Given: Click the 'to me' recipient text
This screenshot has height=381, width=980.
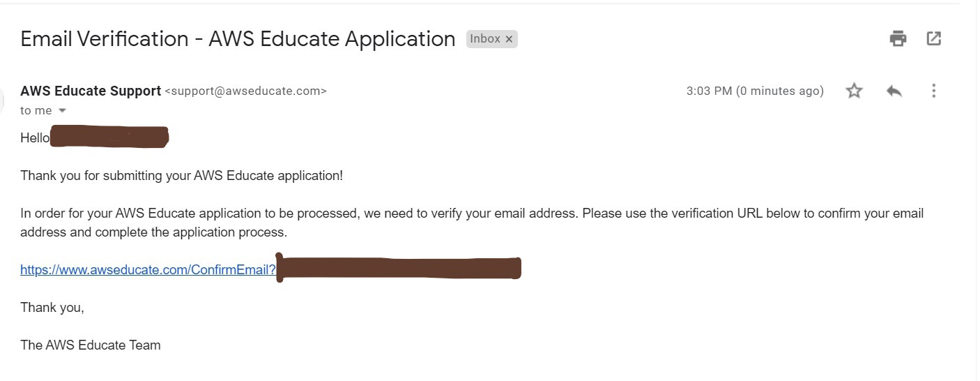Looking at the screenshot, I should 36,111.
